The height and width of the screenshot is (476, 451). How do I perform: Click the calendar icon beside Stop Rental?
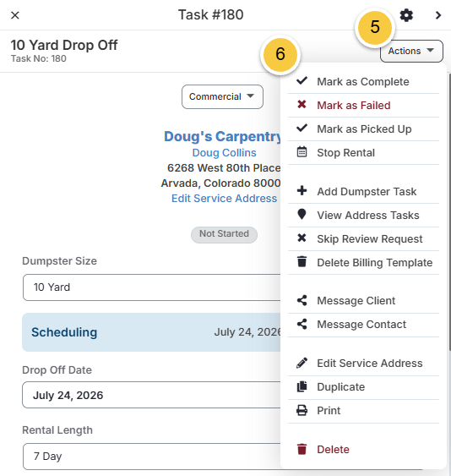pos(302,152)
